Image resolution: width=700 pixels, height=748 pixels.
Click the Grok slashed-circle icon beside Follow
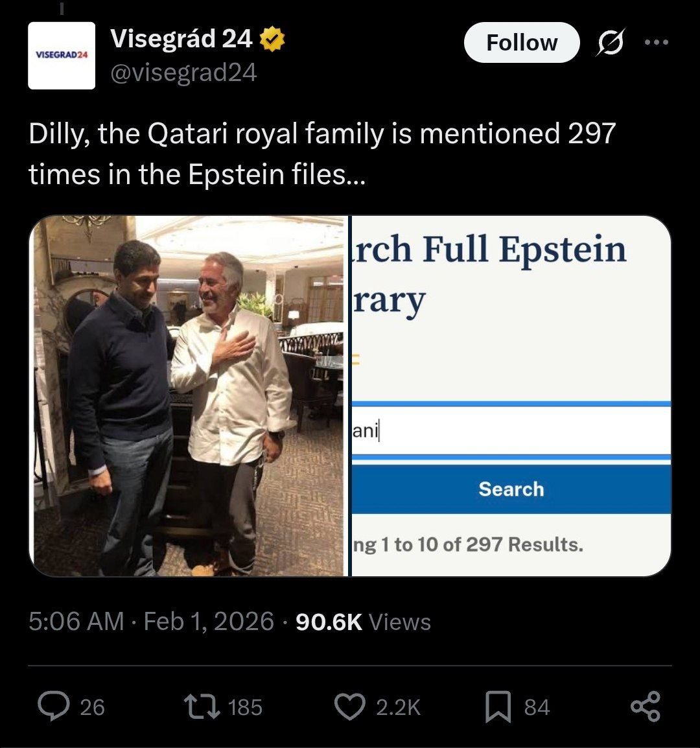tap(609, 43)
